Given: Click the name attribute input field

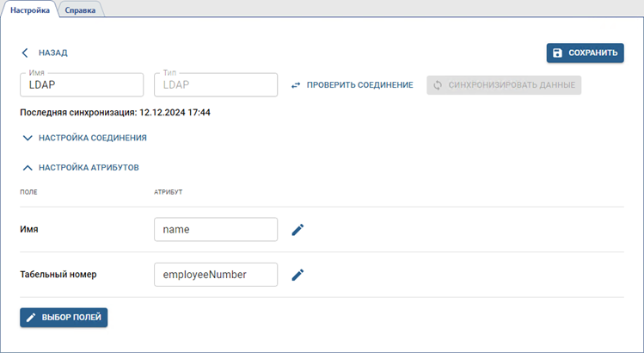Looking at the screenshot, I should 215,230.
